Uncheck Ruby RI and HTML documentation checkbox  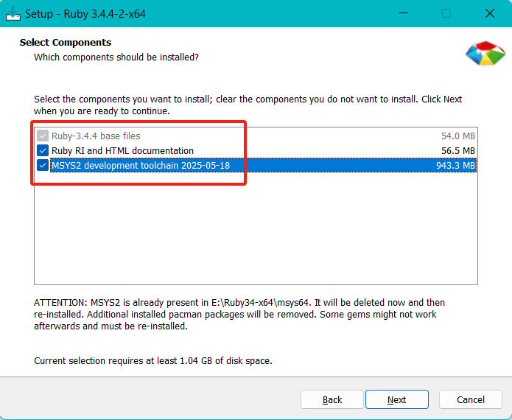[43, 150]
